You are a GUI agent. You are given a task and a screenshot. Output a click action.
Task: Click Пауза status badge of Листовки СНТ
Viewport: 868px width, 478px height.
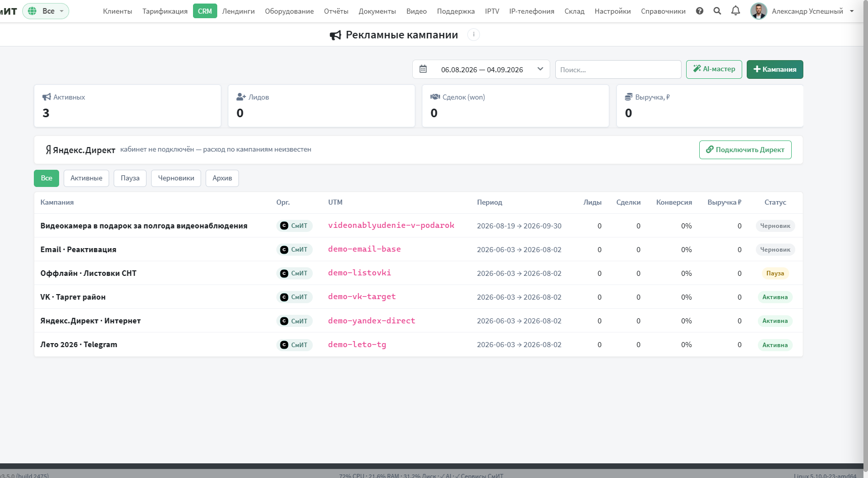coord(775,273)
